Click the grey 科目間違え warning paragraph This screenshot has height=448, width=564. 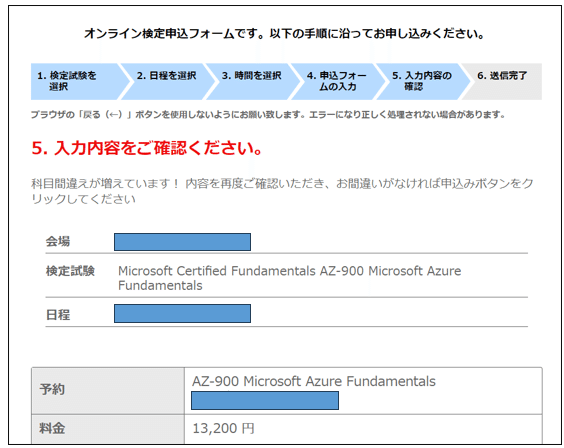[282, 191]
